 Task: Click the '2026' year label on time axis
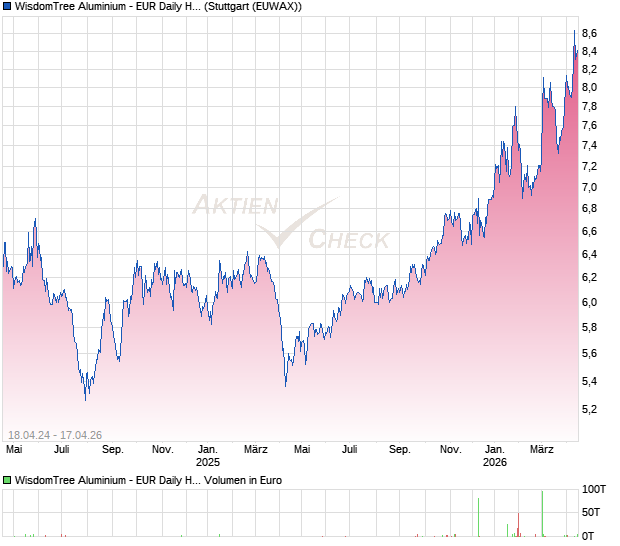(x=495, y=463)
